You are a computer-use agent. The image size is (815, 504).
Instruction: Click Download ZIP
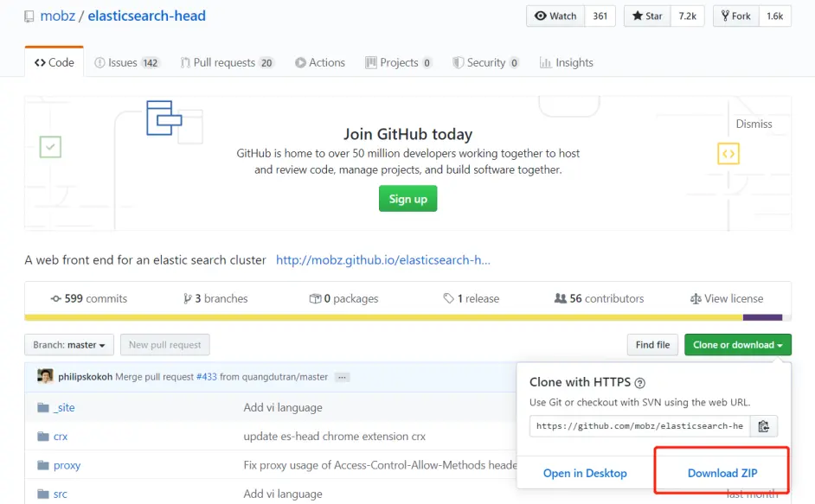click(x=722, y=474)
